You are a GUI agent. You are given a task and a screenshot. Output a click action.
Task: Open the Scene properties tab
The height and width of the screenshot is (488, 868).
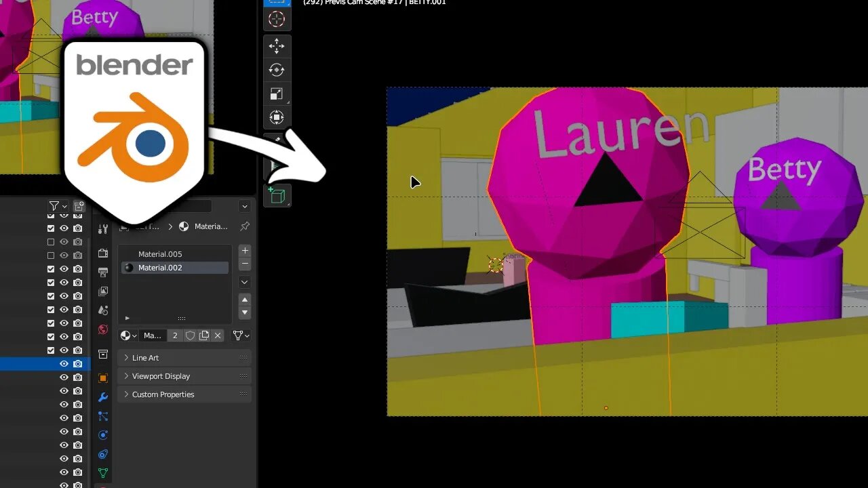pos(103,310)
